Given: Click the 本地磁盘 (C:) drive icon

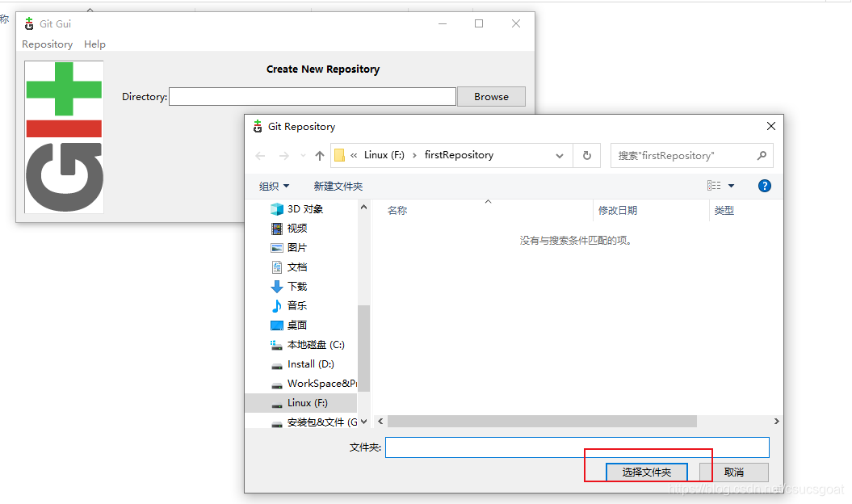Looking at the screenshot, I should coord(277,345).
